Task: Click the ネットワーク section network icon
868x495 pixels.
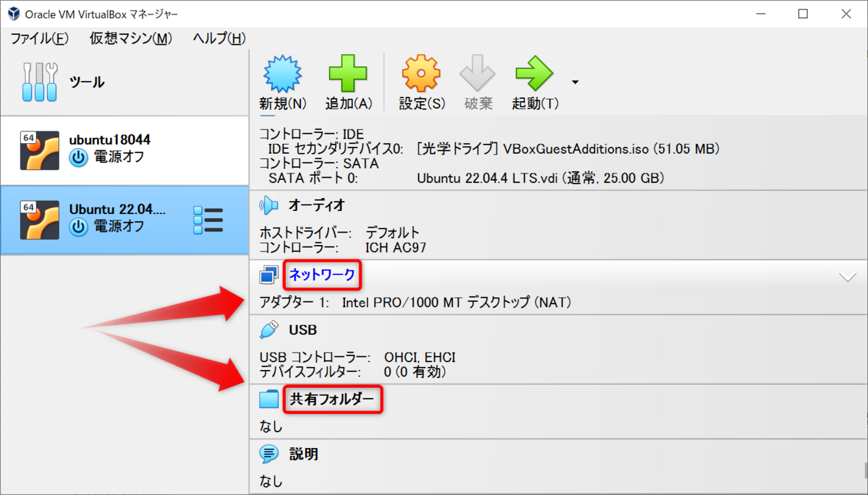Action: pos(269,275)
